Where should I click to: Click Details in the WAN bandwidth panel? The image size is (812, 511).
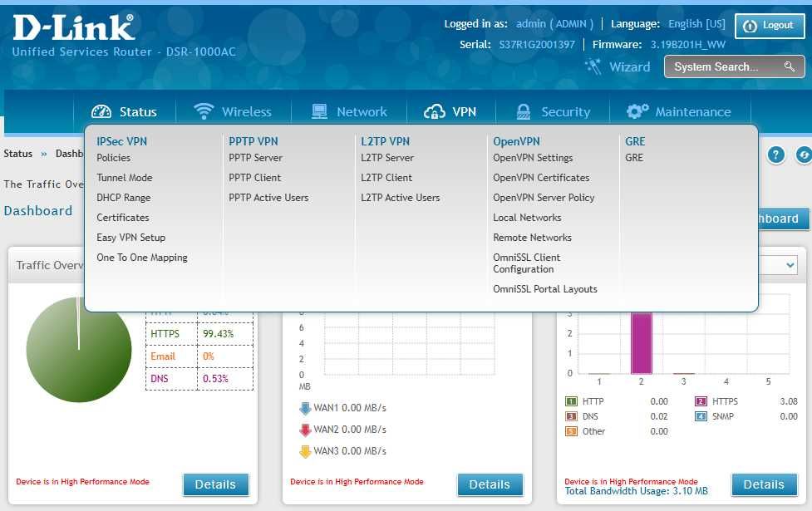(x=490, y=484)
